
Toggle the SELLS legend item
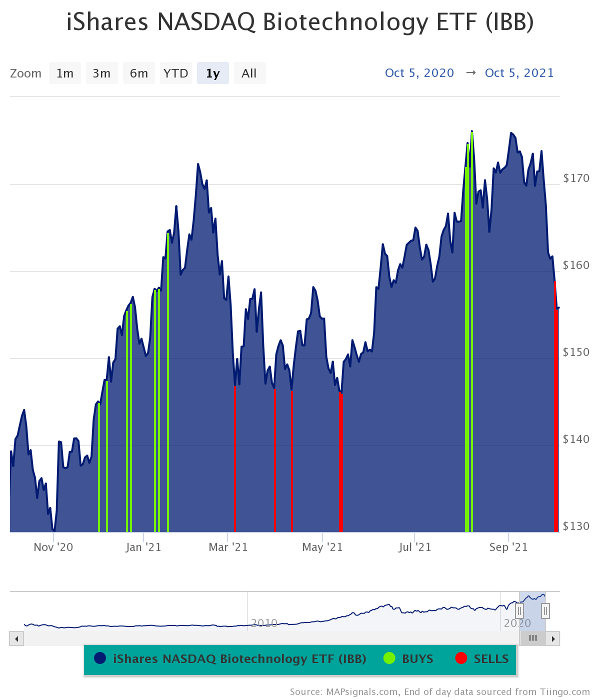click(482, 658)
